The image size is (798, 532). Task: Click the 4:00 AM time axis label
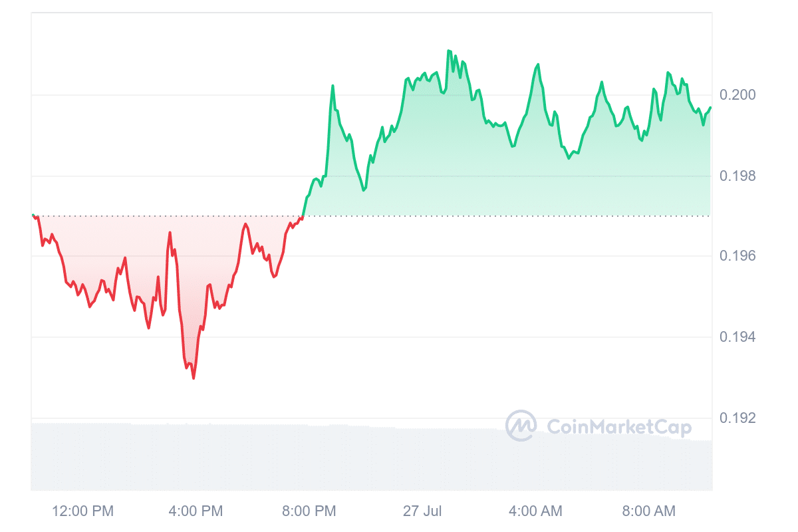pyautogui.click(x=535, y=511)
